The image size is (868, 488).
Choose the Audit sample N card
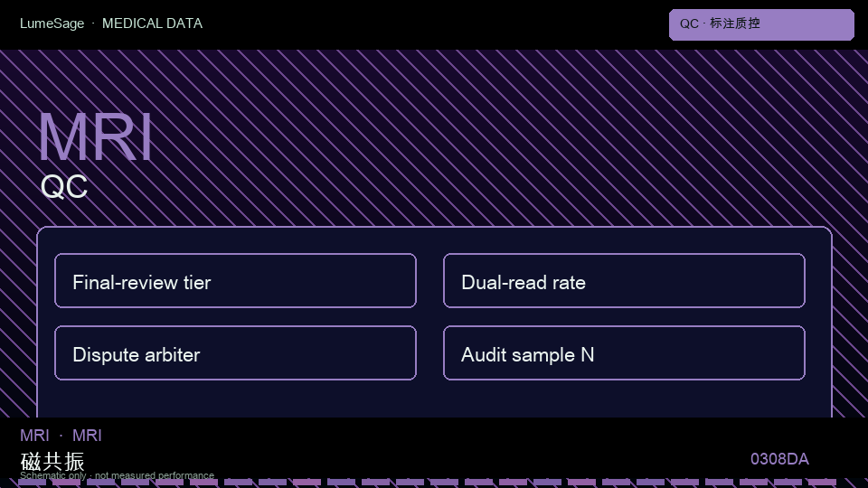coord(624,353)
